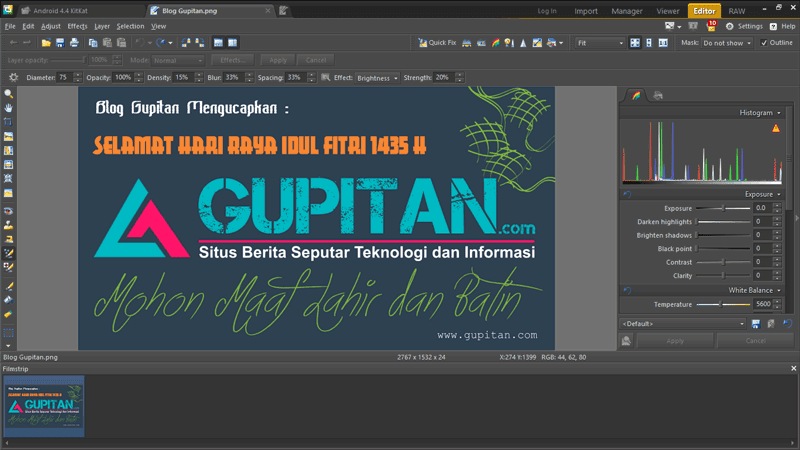Click the Open file folder icon
The height and width of the screenshot is (450, 800).
(x=46, y=43)
